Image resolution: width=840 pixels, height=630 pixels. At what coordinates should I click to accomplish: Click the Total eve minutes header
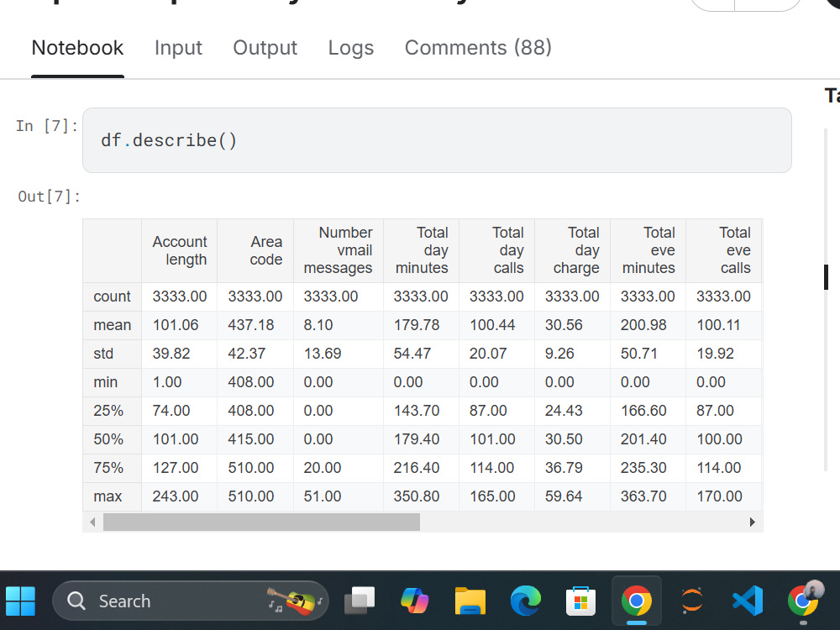[648, 250]
